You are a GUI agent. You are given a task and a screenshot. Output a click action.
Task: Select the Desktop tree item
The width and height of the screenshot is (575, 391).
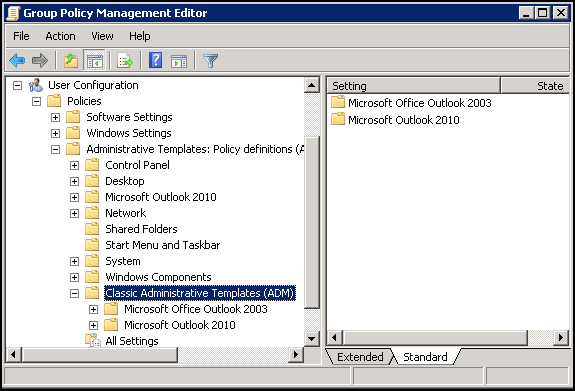tap(125, 181)
